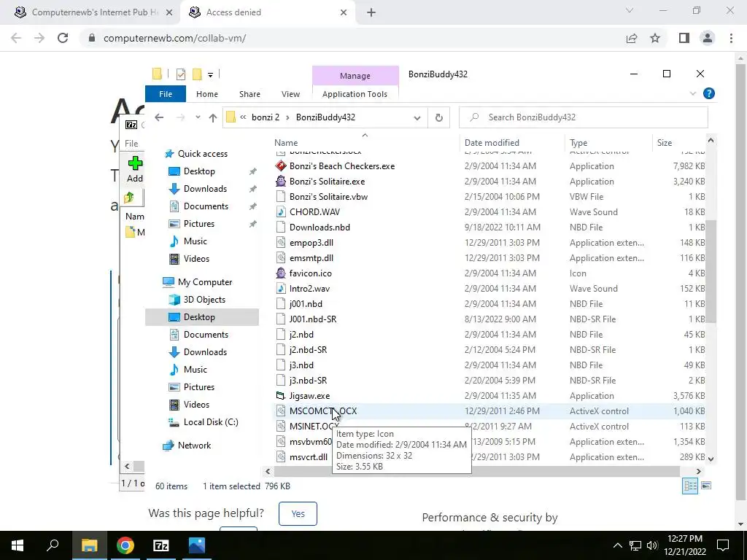This screenshot has height=560, width=747.
Task: Click the path overflow chevron before bonzi 2
Action: point(243,117)
